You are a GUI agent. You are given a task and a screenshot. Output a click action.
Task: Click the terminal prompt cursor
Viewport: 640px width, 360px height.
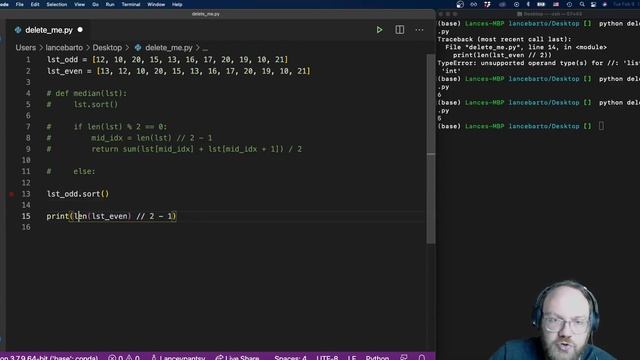[601, 126]
